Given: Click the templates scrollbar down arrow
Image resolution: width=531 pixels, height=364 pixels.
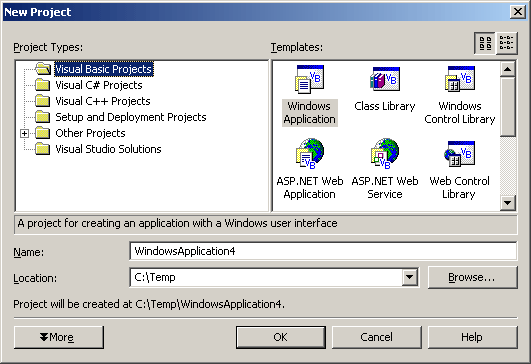Looking at the screenshot, I should coord(508,203).
